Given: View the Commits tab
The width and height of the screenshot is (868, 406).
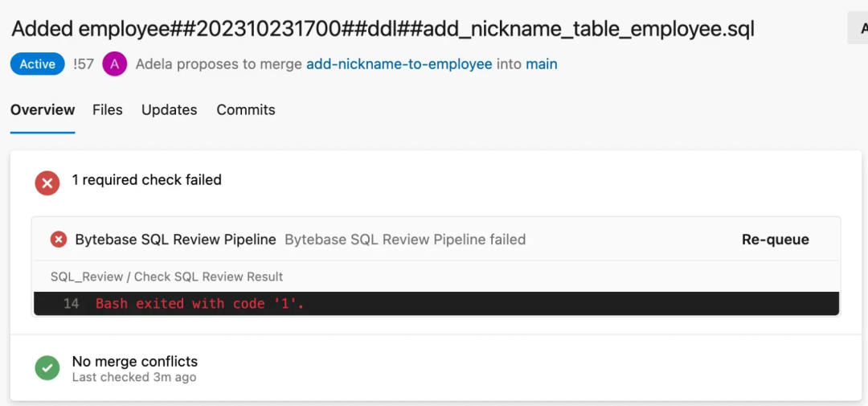Looking at the screenshot, I should pyautogui.click(x=246, y=109).
